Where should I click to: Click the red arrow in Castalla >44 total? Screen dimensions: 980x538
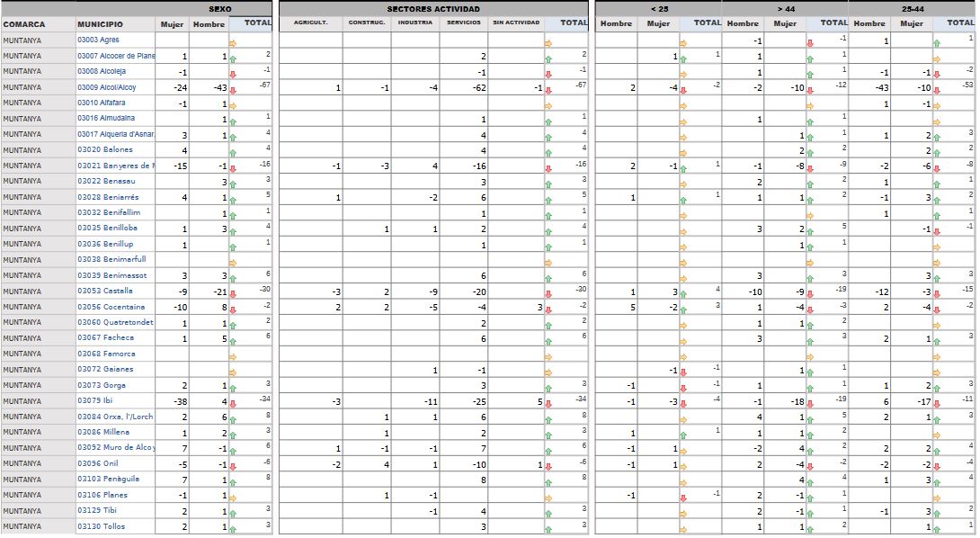click(810, 294)
